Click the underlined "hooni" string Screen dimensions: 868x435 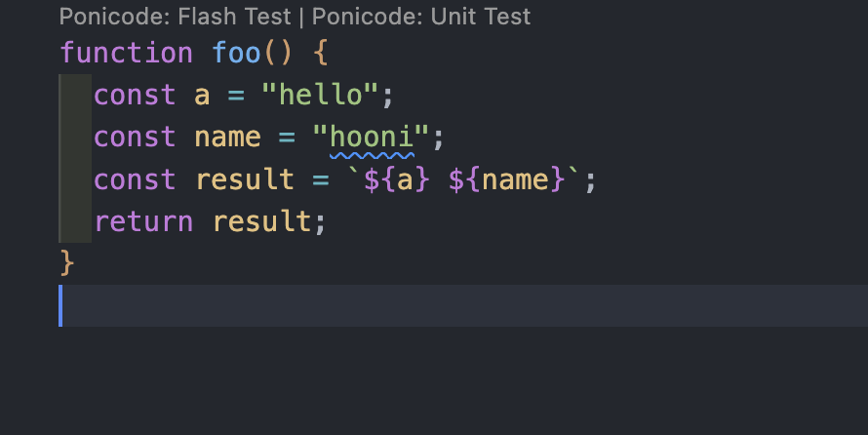click(x=371, y=138)
